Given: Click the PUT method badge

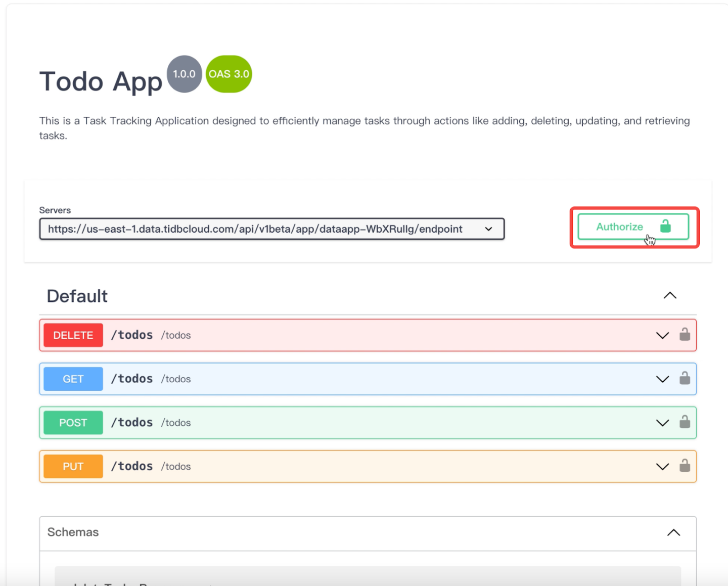Looking at the screenshot, I should (x=72, y=466).
